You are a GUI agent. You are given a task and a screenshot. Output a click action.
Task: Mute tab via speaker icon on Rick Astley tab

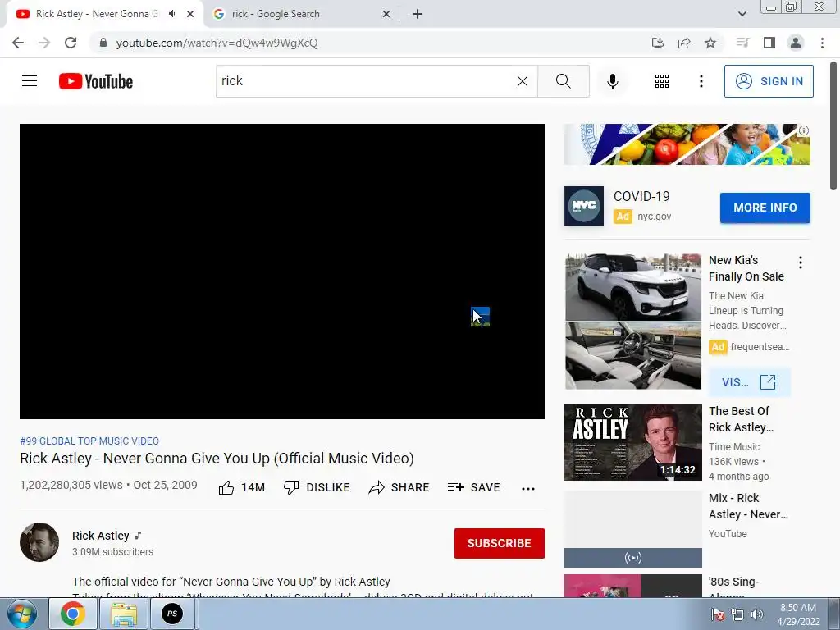pyautogui.click(x=172, y=14)
